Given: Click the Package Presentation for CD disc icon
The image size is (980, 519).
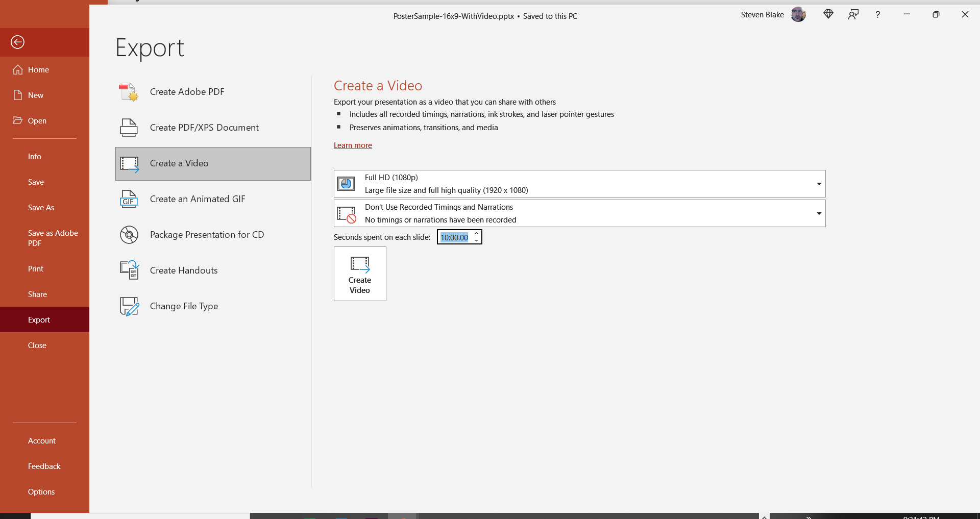Looking at the screenshot, I should [129, 235].
